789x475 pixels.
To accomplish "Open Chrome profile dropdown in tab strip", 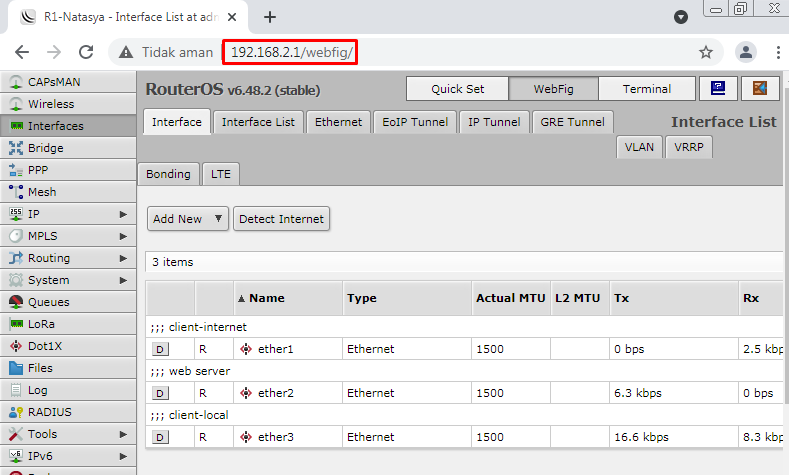I will (681, 17).
